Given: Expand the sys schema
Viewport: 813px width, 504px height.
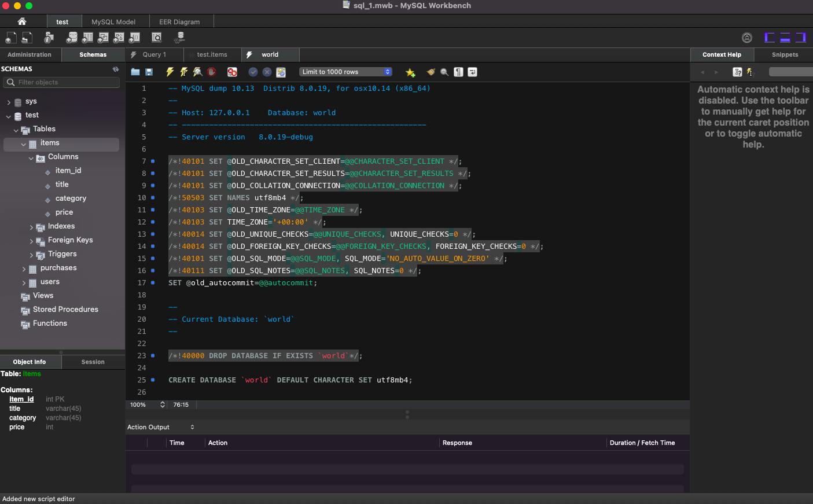Looking at the screenshot, I should 9,102.
